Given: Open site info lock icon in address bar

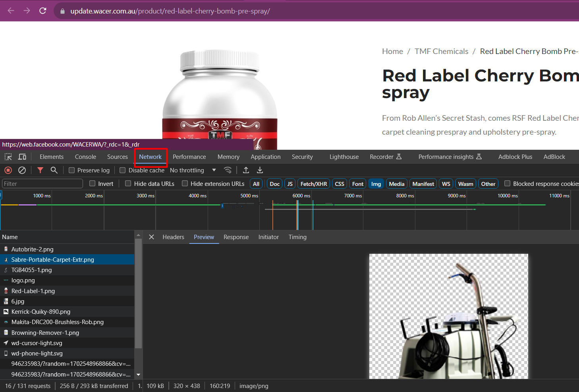Looking at the screenshot, I should point(62,11).
